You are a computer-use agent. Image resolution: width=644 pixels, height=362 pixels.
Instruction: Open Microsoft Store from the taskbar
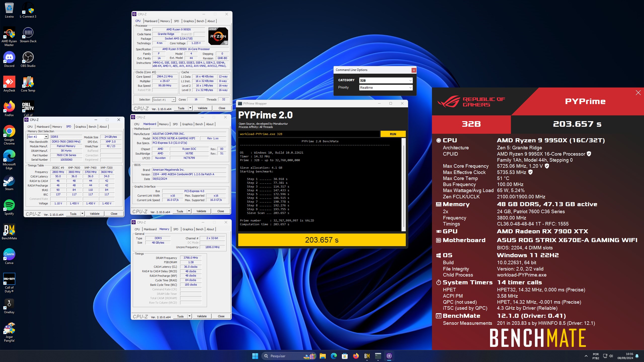[345, 356]
